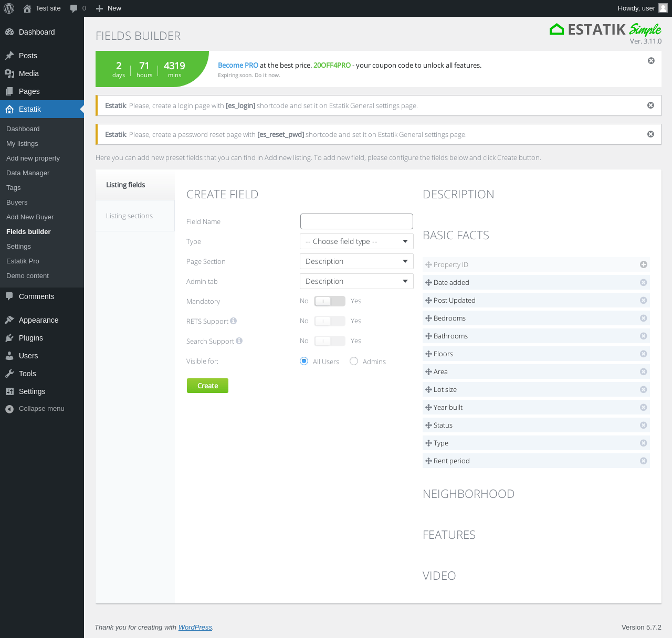Remove the Type field
Viewport: 672px width, 638px height.
644,443
